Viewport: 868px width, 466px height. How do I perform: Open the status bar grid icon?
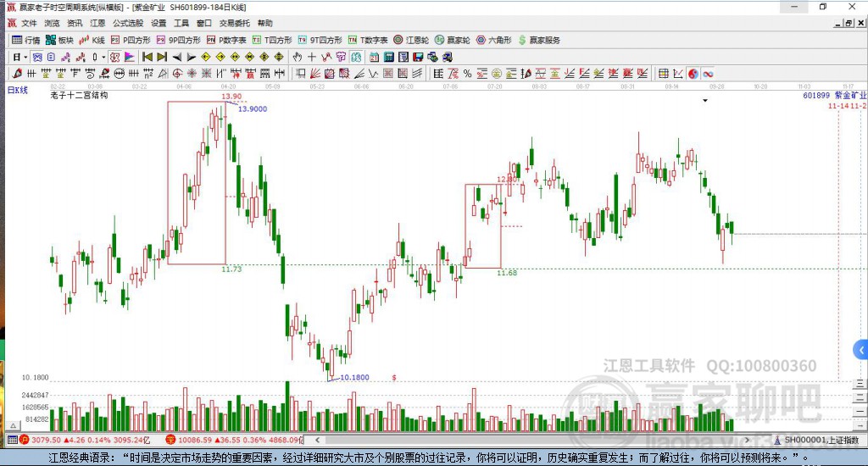click(x=12, y=440)
